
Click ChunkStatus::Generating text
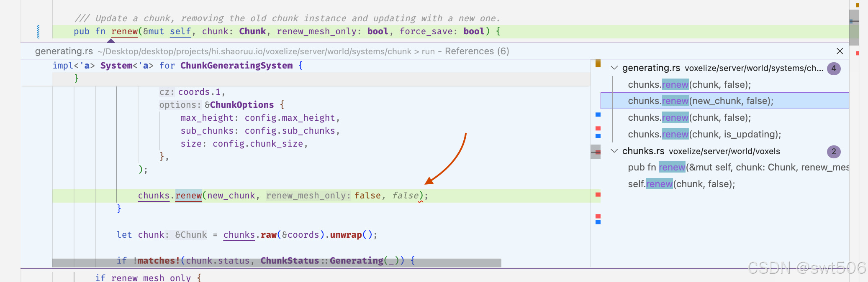pyautogui.click(x=322, y=261)
